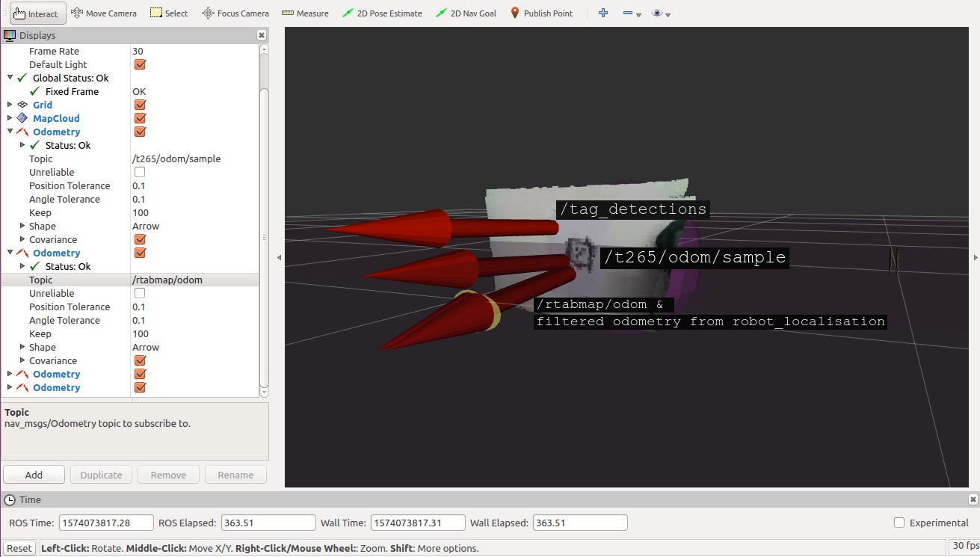Toggle the Default Light checkbox

coord(140,64)
